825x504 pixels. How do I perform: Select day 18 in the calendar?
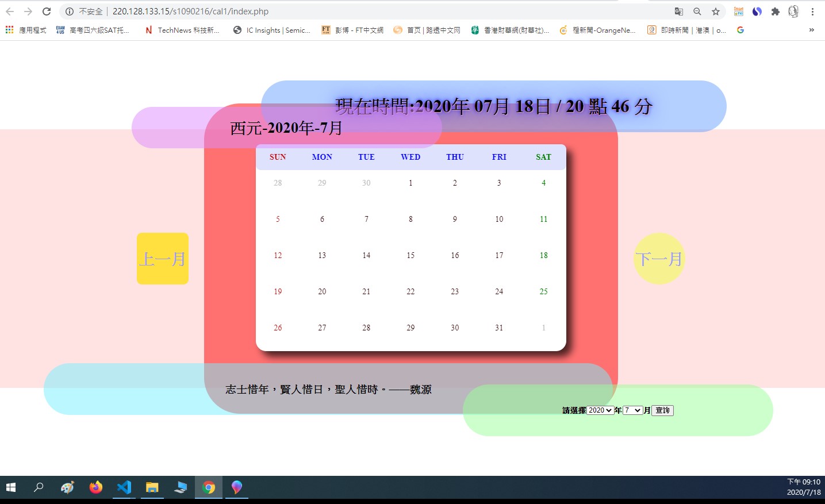[x=543, y=255]
